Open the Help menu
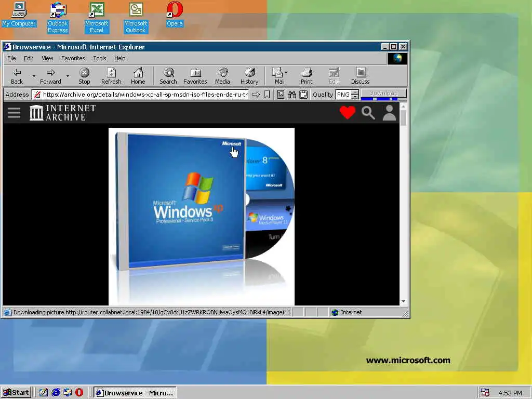This screenshot has height=399, width=532. [x=120, y=58]
